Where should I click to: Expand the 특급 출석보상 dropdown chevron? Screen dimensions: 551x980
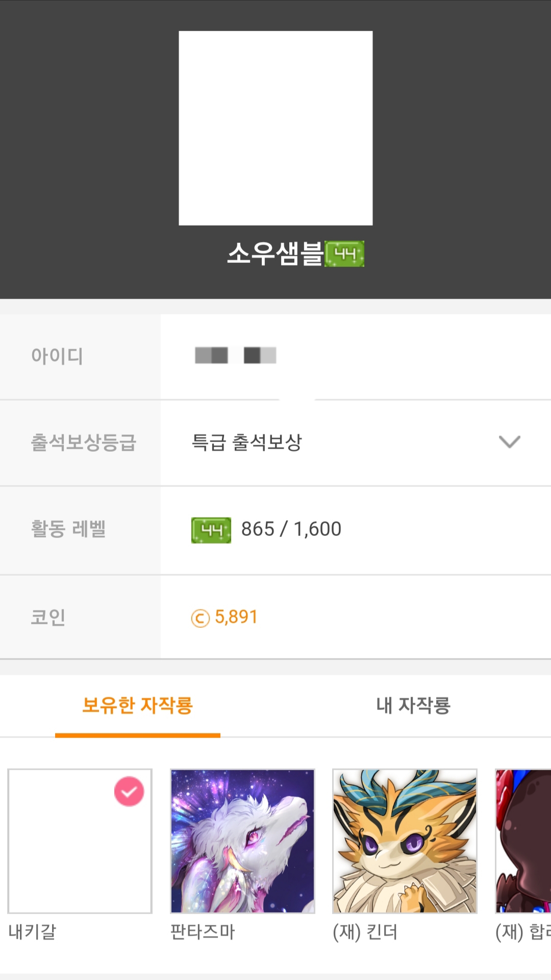pos(510,442)
